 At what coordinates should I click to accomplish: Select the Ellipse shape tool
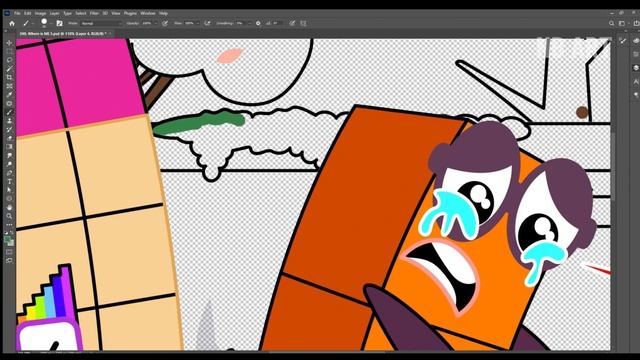tap(9, 199)
